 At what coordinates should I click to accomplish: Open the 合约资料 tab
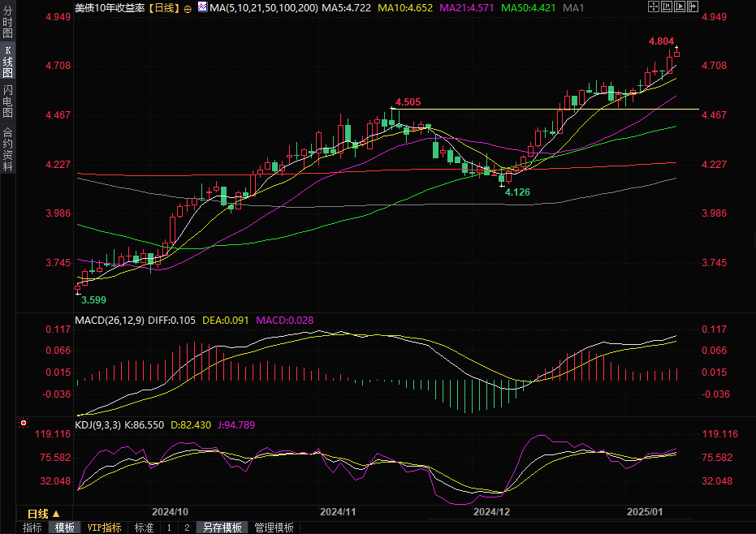[8, 149]
